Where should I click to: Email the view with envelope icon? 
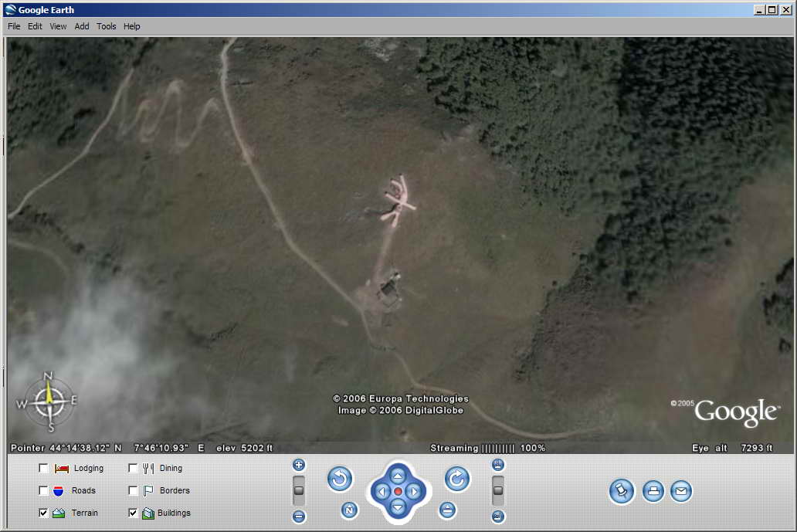(680, 491)
